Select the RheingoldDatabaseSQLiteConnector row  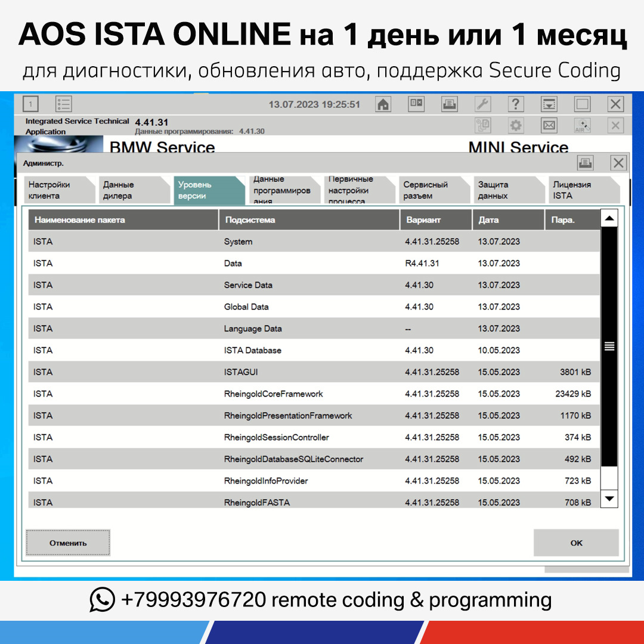pyautogui.click(x=314, y=459)
